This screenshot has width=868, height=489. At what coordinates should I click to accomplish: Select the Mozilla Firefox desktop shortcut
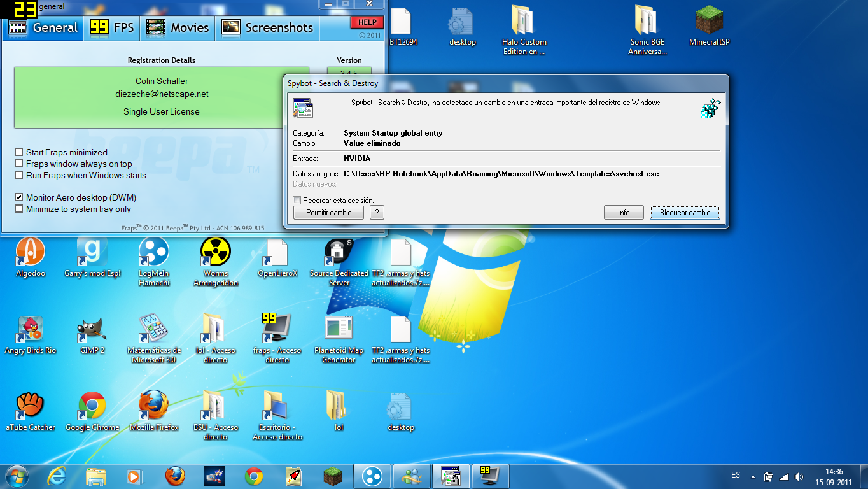pyautogui.click(x=154, y=412)
